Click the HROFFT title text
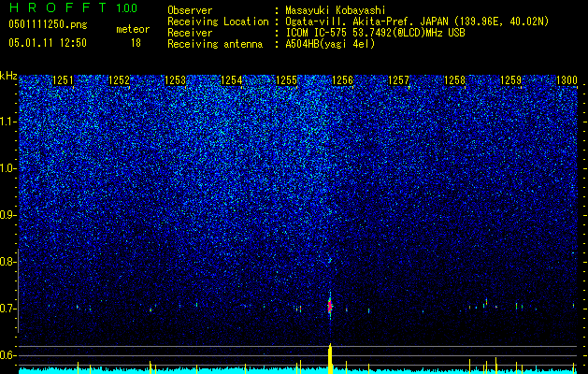Viewport: 588px width, 374px height. point(58,7)
